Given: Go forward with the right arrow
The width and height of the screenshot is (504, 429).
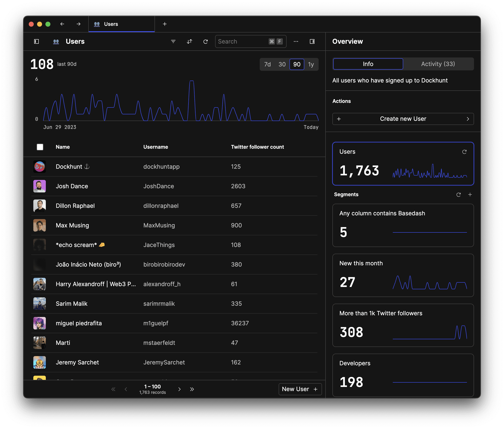Looking at the screenshot, I should pyautogui.click(x=78, y=24).
